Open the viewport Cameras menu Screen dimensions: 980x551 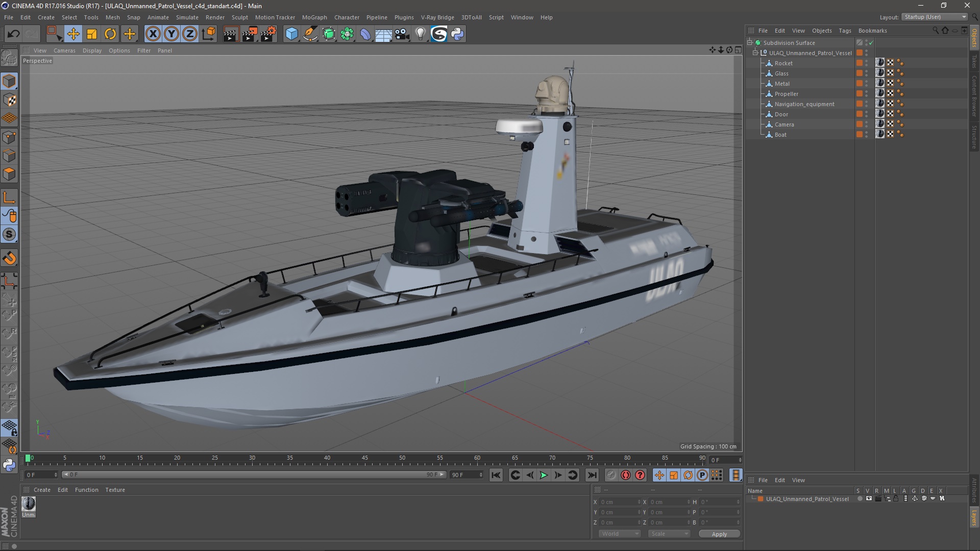(64, 51)
